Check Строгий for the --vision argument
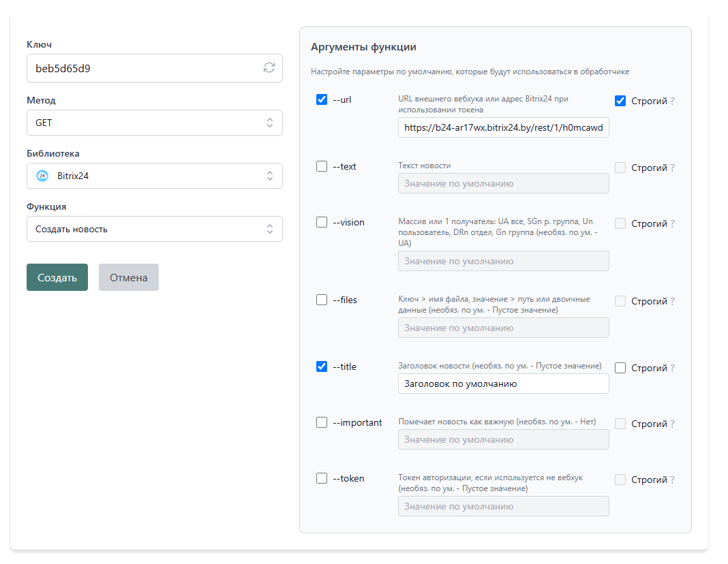Image resolution: width=728 pixels, height=564 pixels. 620,223
